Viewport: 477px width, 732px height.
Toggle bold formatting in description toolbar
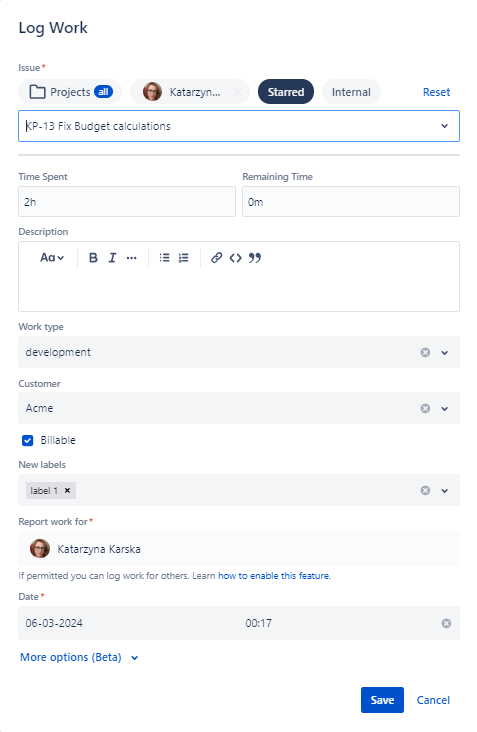(x=93, y=258)
